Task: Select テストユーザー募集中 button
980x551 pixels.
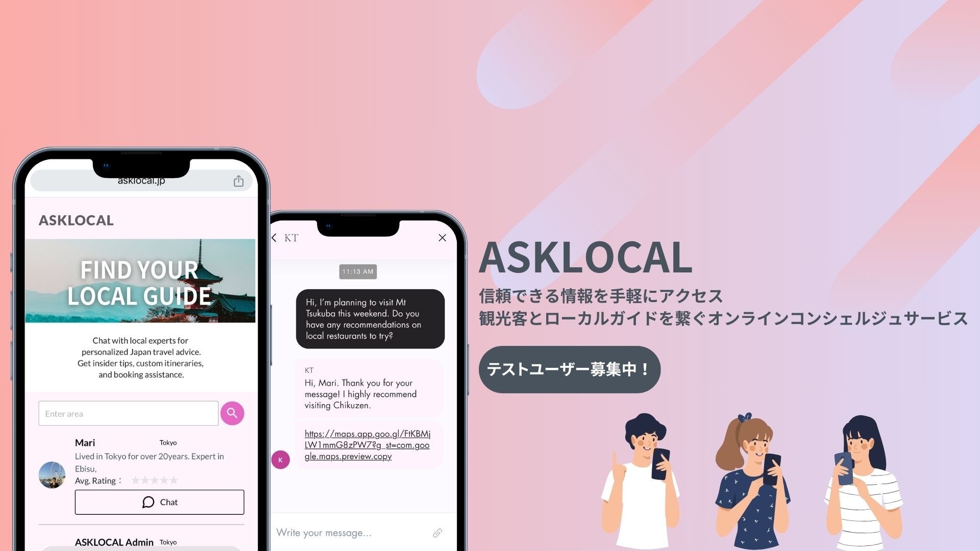Action: pos(570,369)
